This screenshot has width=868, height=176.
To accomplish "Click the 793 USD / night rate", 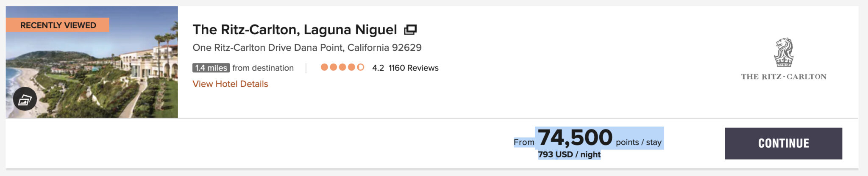I will click(569, 154).
